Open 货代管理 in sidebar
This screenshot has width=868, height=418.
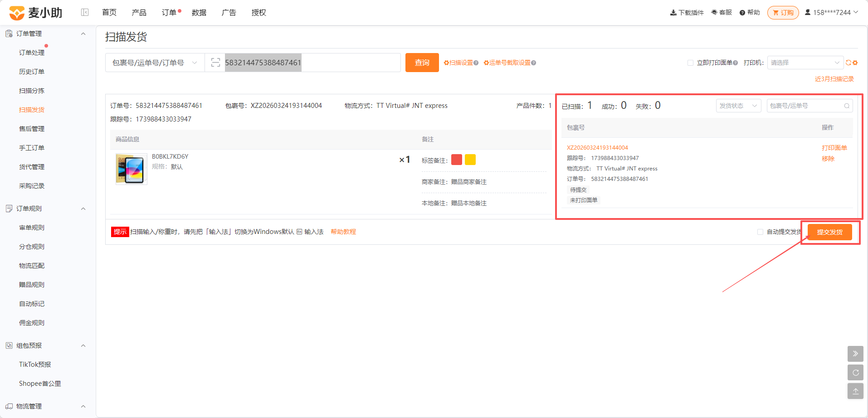point(32,167)
